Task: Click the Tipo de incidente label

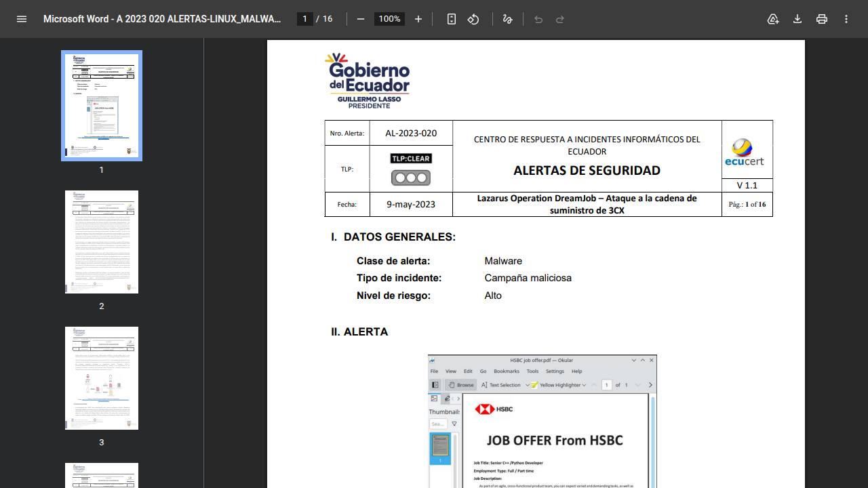Action: coord(399,278)
